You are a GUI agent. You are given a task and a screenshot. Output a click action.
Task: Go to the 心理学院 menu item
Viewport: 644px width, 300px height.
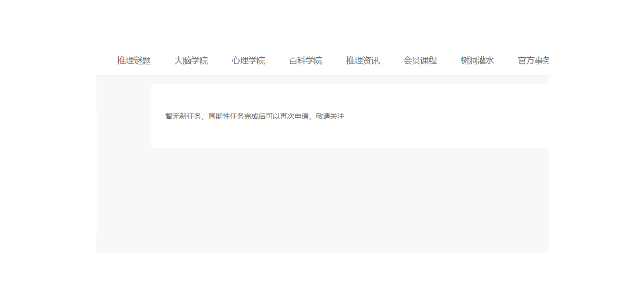[x=248, y=61]
